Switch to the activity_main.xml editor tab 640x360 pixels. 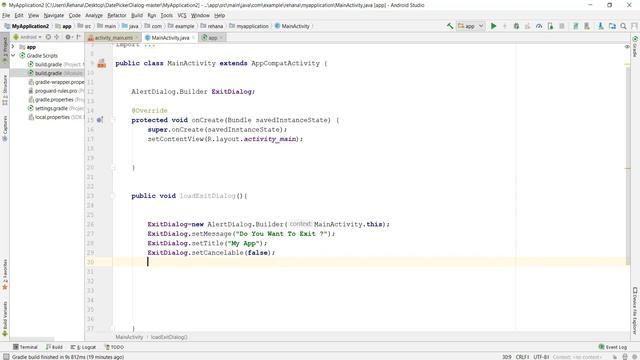(113, 38)
